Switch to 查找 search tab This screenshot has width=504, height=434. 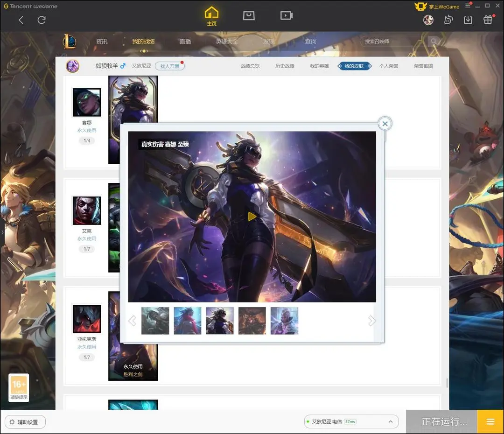(310, 42)
